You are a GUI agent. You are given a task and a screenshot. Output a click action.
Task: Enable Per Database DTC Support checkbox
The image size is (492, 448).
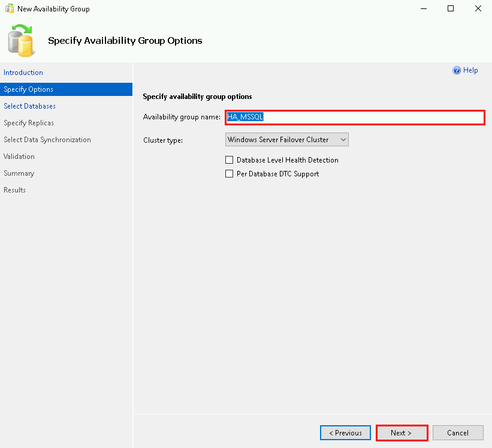(x=229, y=174)
